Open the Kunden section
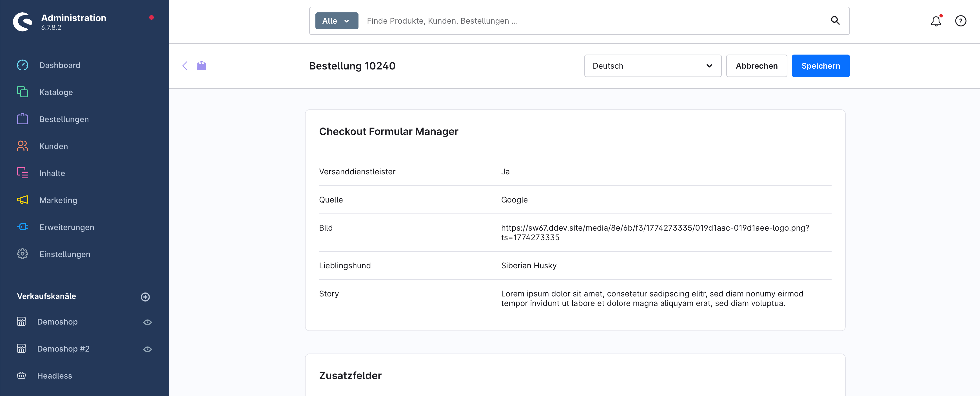This screenshot has height=396, width=980. point(53,146)
